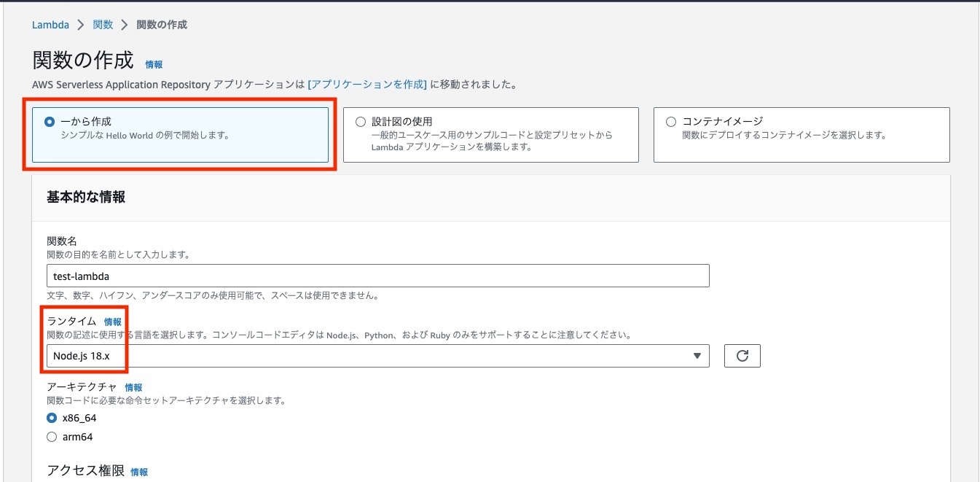Click the refresh runtime list icon button
980x482 pixels.
pos(742,356)
